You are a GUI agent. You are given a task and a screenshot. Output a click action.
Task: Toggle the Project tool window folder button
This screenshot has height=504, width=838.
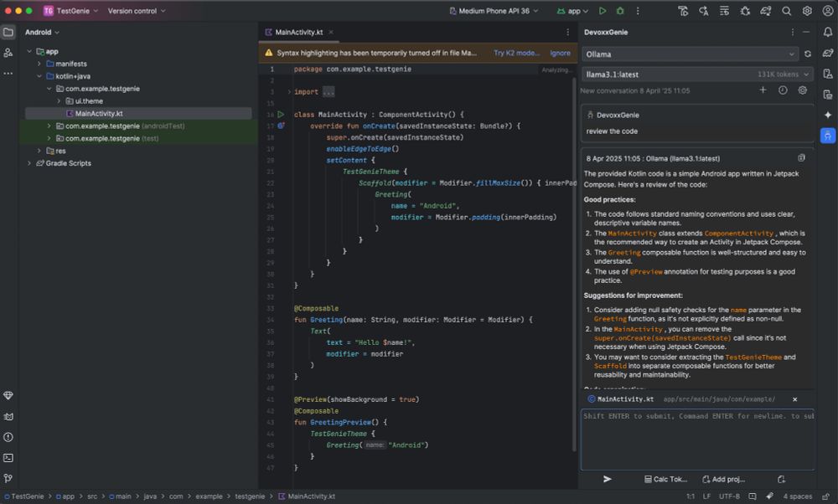tap(8, 32)
